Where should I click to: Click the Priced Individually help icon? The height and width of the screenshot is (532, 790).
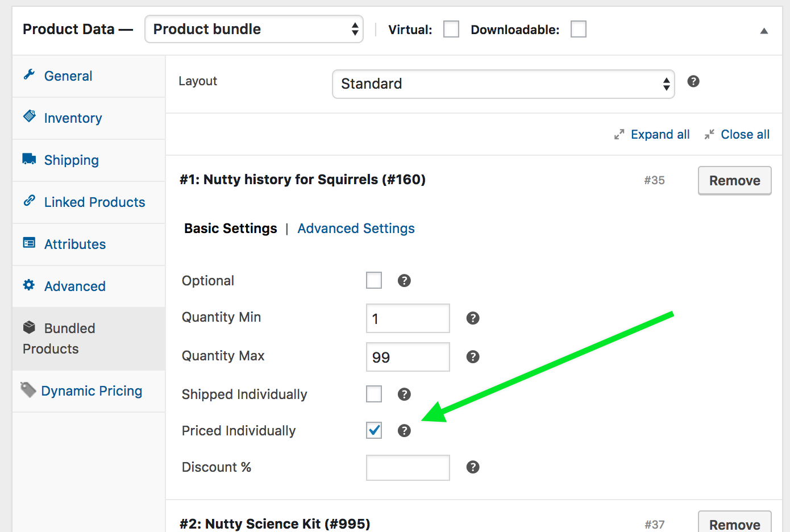(404, 431)
